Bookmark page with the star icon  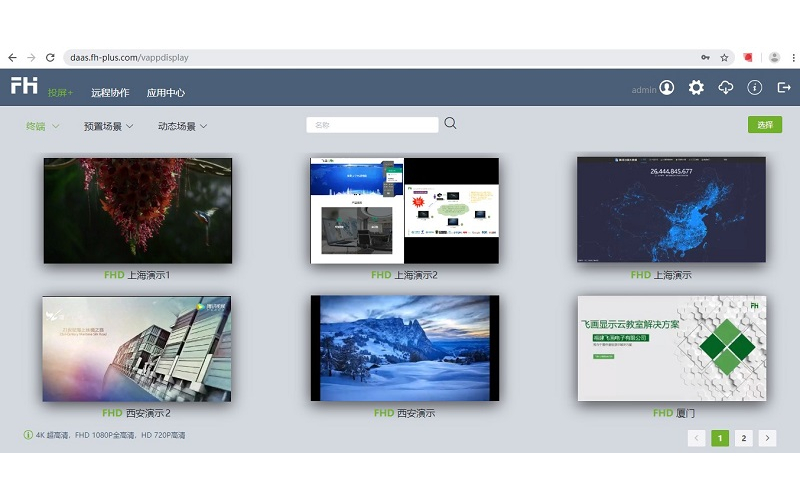coord(724,58)
